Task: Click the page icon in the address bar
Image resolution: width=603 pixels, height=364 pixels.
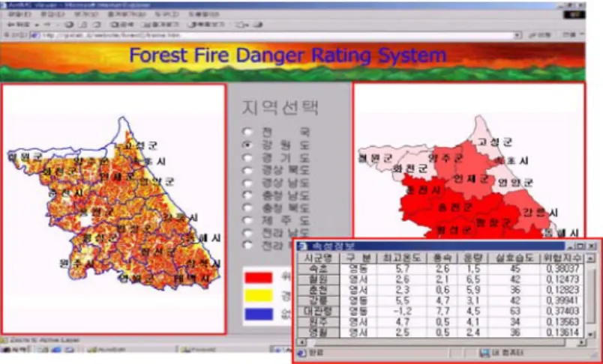Action: tap(34, 35)
